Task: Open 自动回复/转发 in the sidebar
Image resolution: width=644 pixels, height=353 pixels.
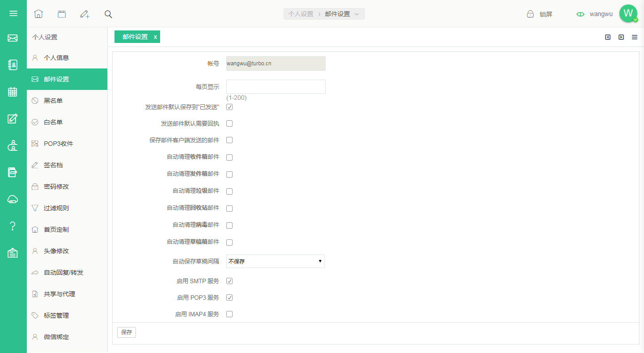Action: (67, 272)
